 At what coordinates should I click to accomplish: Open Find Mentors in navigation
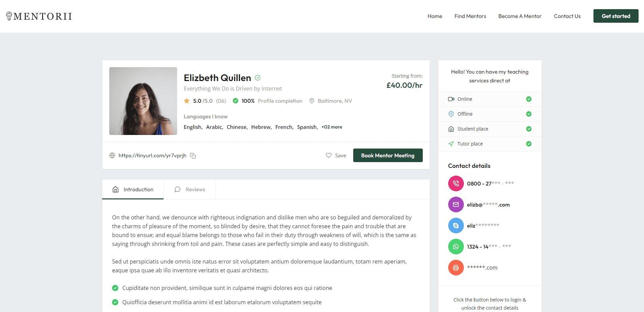click(x=470, y=16)
